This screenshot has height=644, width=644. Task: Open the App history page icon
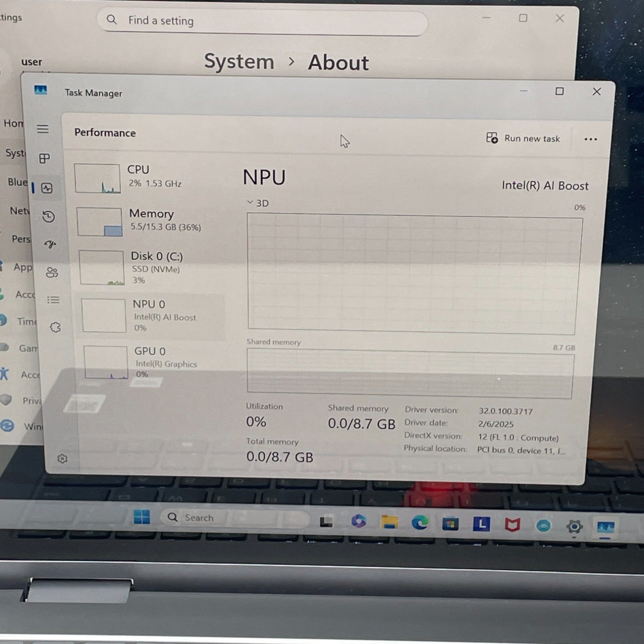49,216
